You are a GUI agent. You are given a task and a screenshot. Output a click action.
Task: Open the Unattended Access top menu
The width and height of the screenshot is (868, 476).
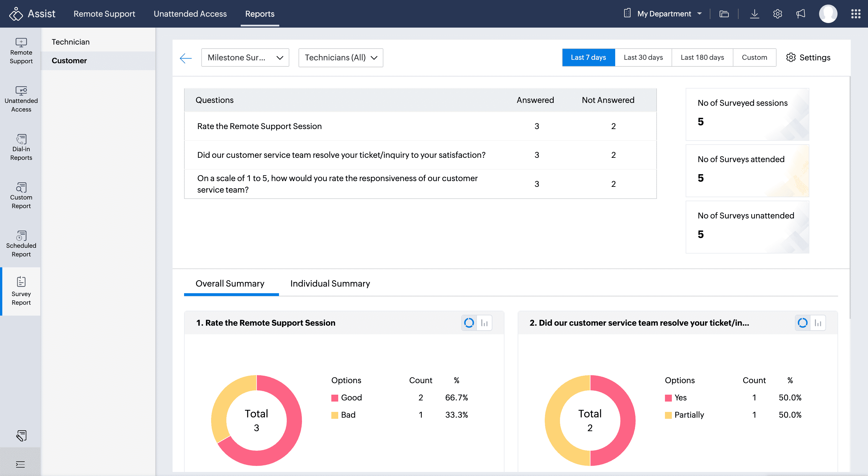click(x=190, y=14)
